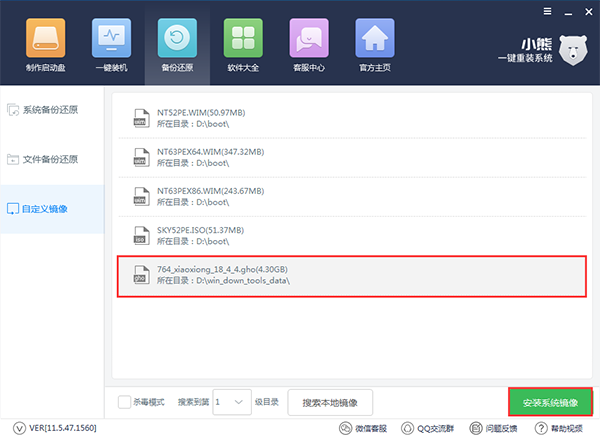The image size is (600, 438).
Task: Select NT63PEX86.WIM(243.67MB) file name
Action: click(210, 191)
